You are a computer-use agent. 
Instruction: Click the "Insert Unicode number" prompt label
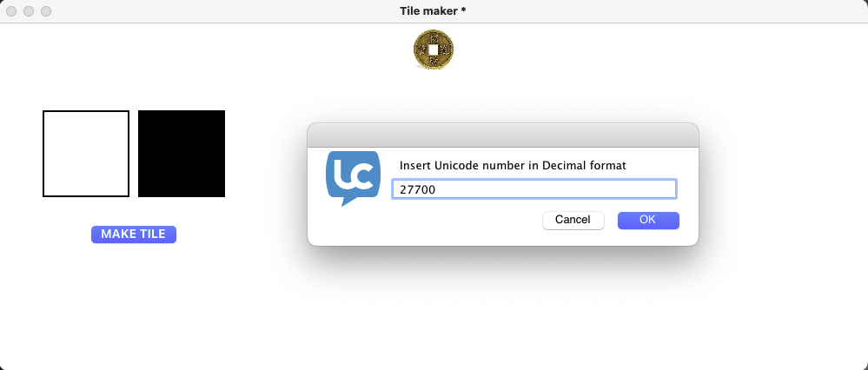click(513, 165)
